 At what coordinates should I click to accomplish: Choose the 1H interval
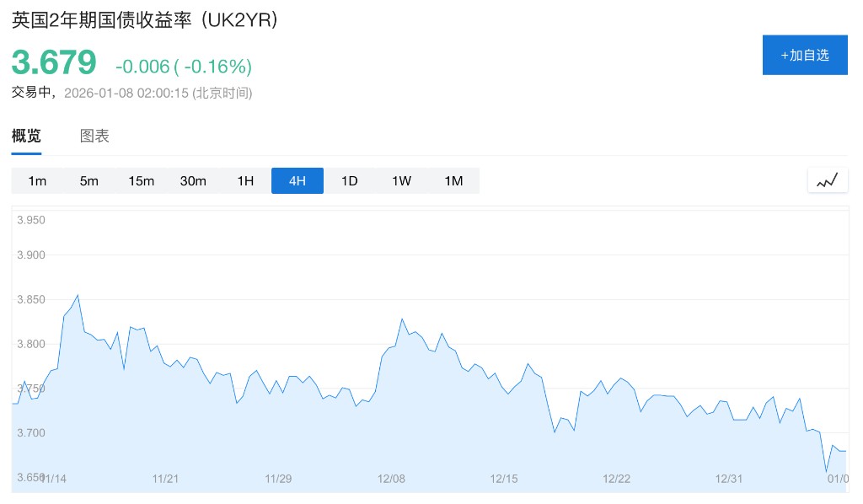(x=245, y=181)
